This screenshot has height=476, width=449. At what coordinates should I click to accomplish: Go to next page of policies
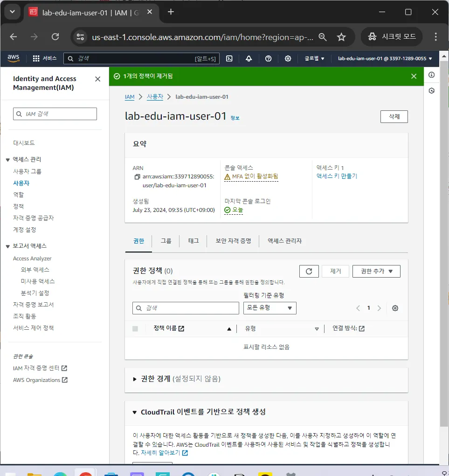(x=379, y=308)
